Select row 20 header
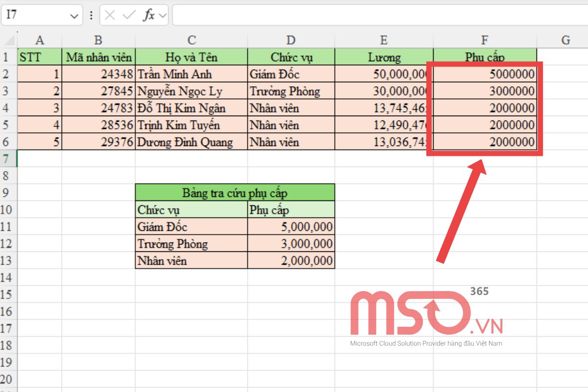Viewport: 588px width, 392px height. [8, 379]
